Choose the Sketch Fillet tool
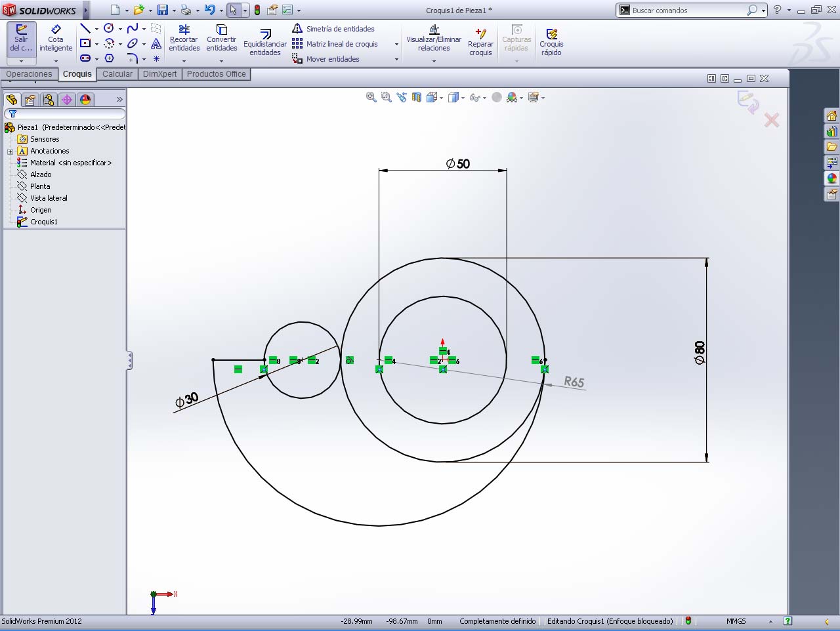The height and width of the screenshot is (631, 840). [x=133, y=58]
